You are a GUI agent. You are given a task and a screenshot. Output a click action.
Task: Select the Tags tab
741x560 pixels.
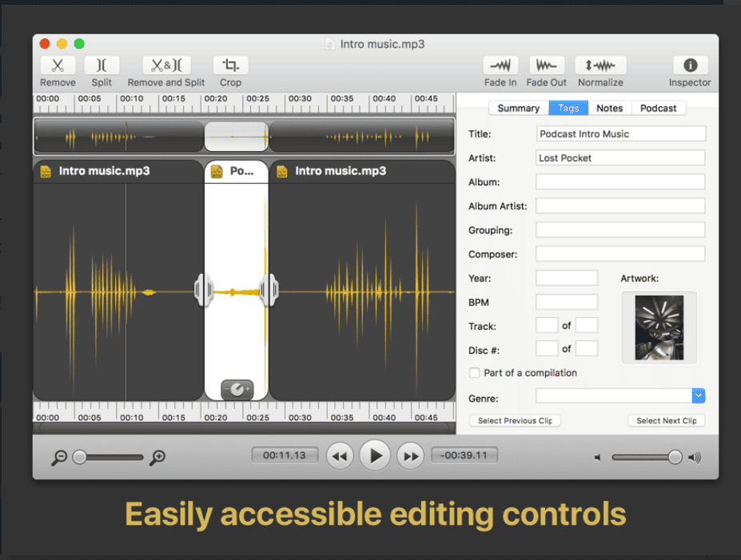point(568,108)
